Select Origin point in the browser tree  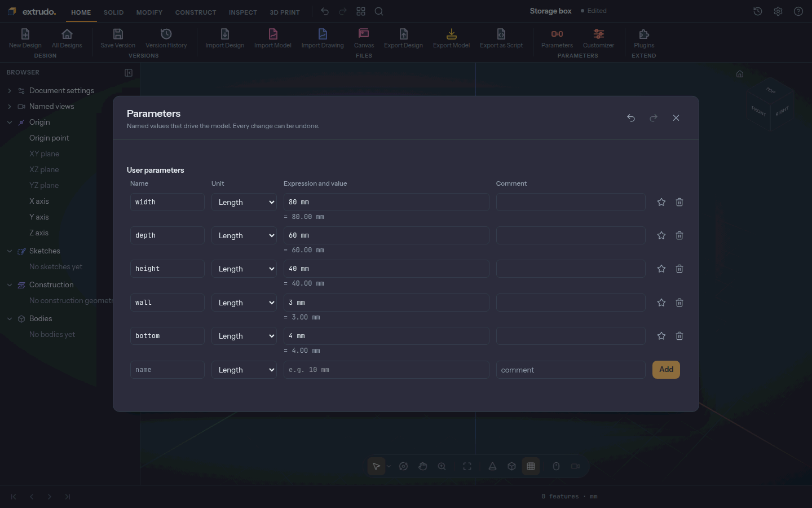(x=49, y=138)
